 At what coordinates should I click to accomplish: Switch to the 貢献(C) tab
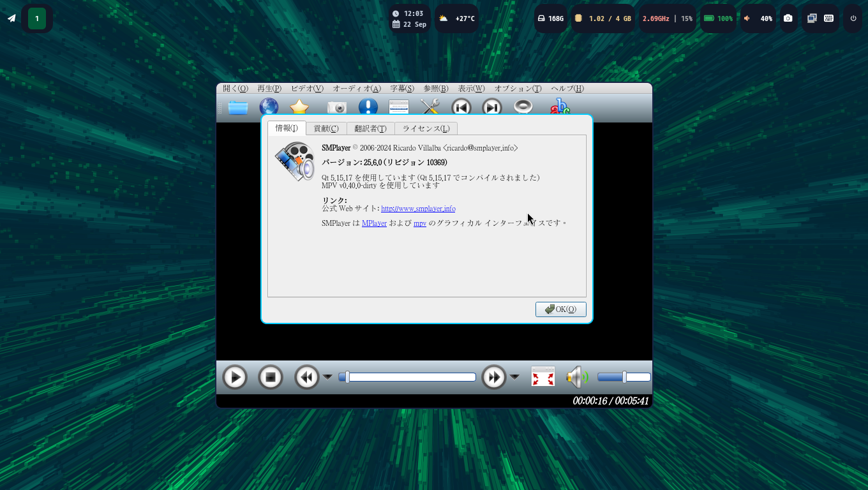[x=326, y=129]
